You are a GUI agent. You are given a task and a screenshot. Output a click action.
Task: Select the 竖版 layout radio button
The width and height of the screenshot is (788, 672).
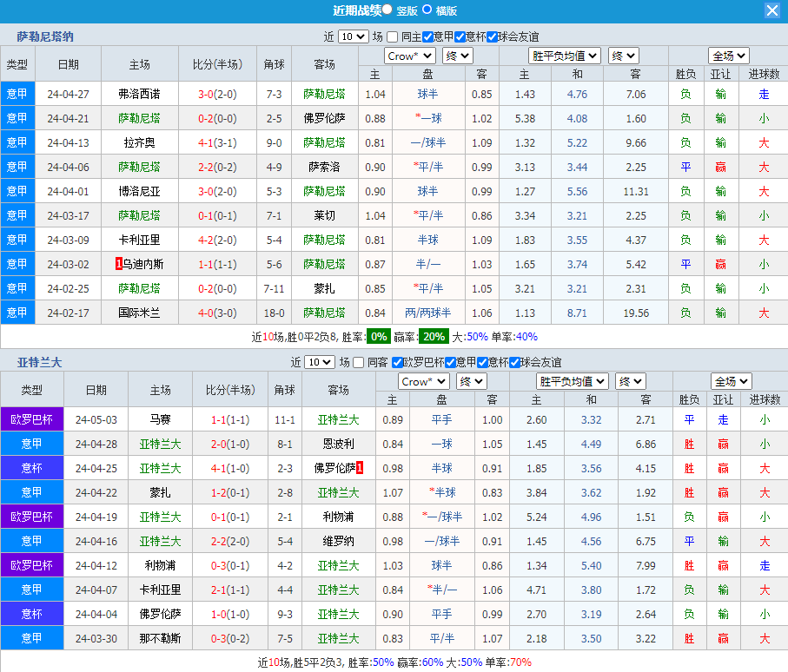387,10
